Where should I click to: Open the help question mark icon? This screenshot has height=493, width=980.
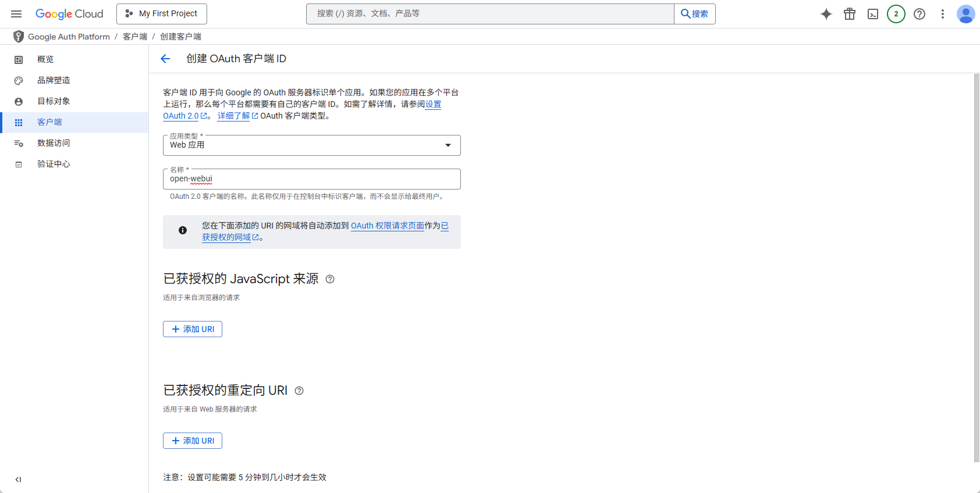(919, 14)
